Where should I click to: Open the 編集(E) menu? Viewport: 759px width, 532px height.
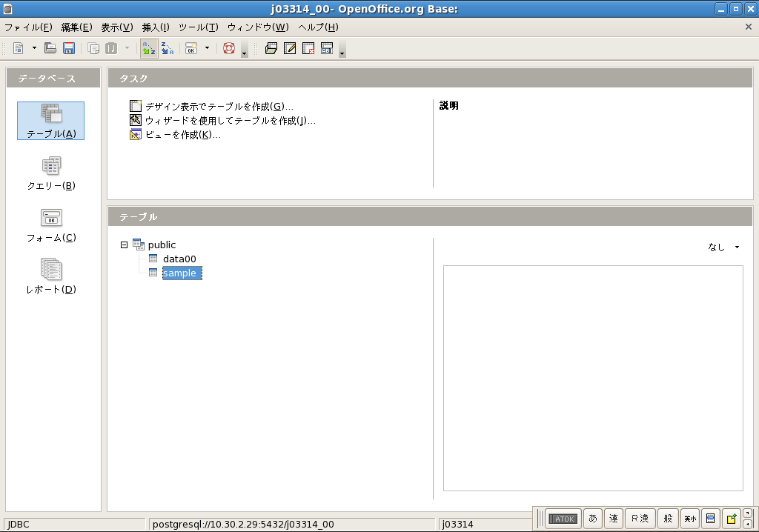76,27
